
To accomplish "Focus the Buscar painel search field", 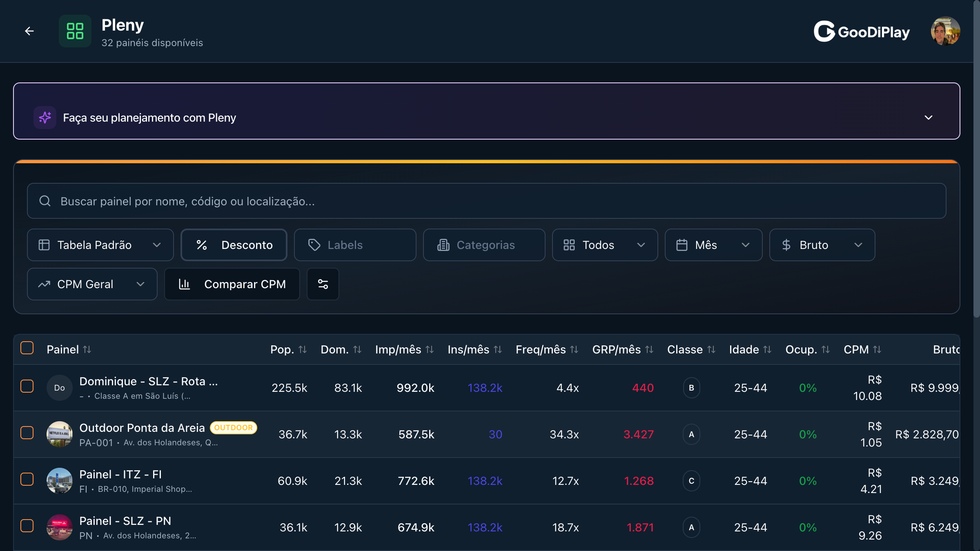I will pyautogui.click(x=487, y=201).
